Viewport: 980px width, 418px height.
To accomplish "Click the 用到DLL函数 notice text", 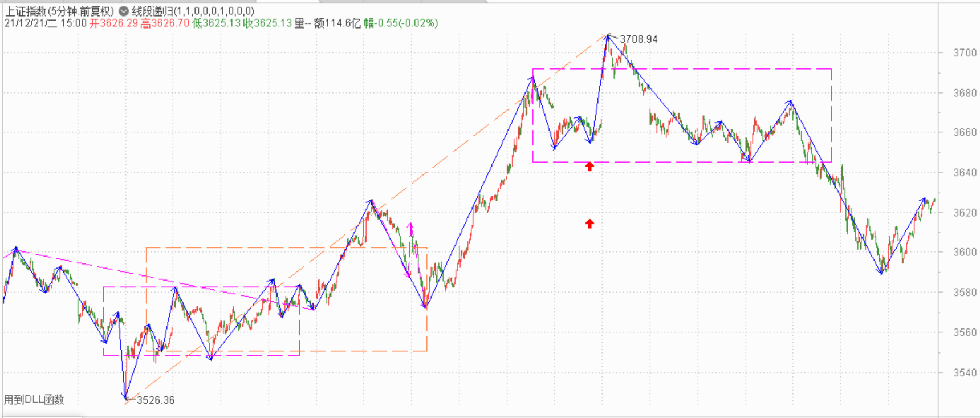I will pyautogui.click(x=34, y=400).
